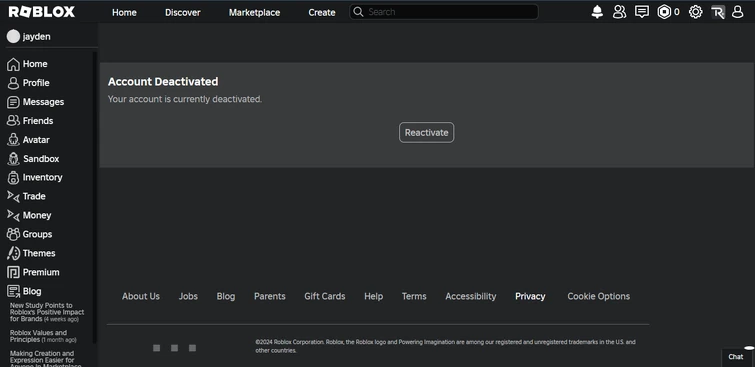755x367 pixels.
Task: Open Marketplace in the top navigation
Action: coord(254,13)
